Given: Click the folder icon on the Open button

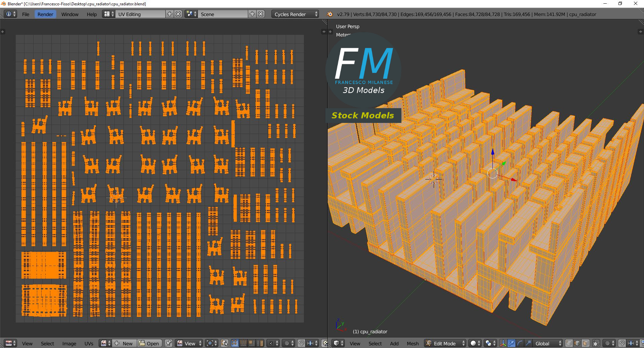Looking at the screenshot, I should (142, 343).
